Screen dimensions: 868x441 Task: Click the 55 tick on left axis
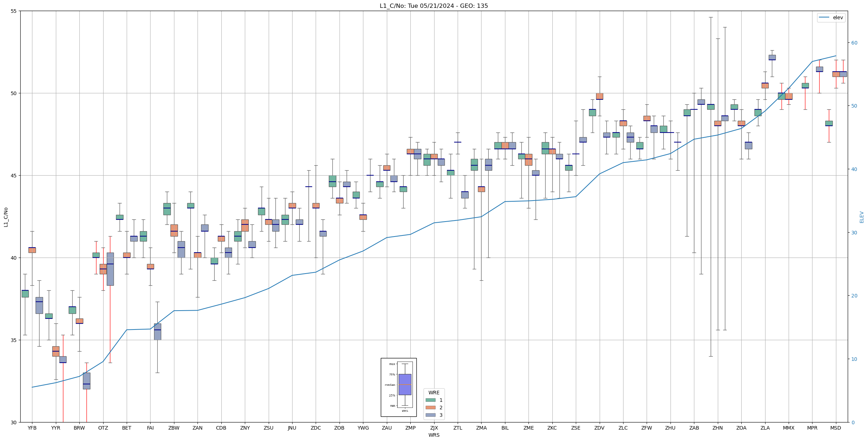click(14, 11)
